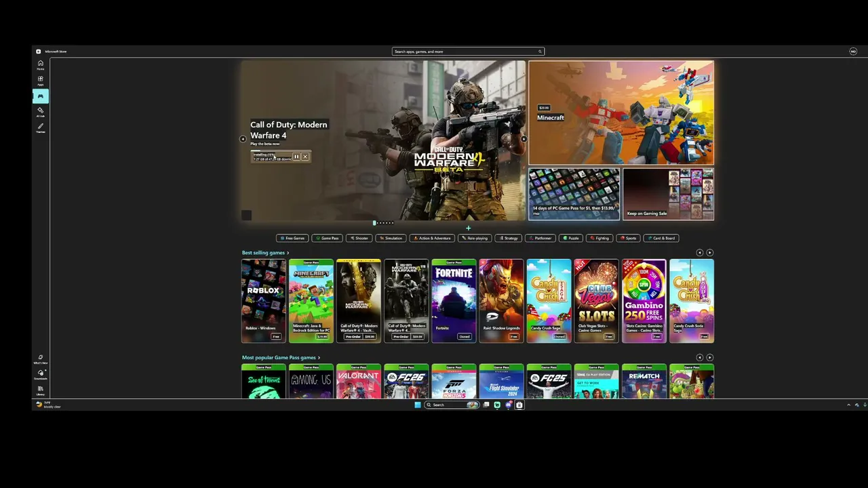Viewport: 868px width, 488px height.
Task: Open AI Hub from the sidebar
Action: [x=40, y=111]
